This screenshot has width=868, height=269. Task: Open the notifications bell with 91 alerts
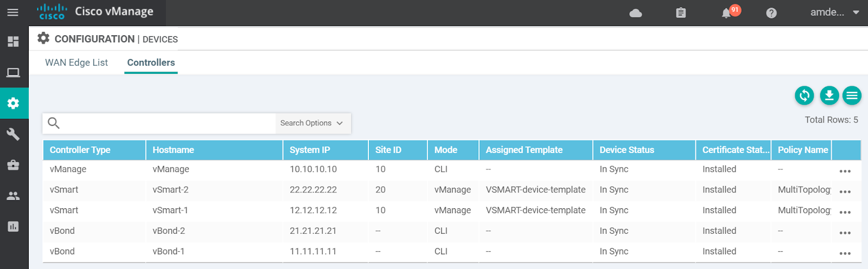tap(727, 13)
